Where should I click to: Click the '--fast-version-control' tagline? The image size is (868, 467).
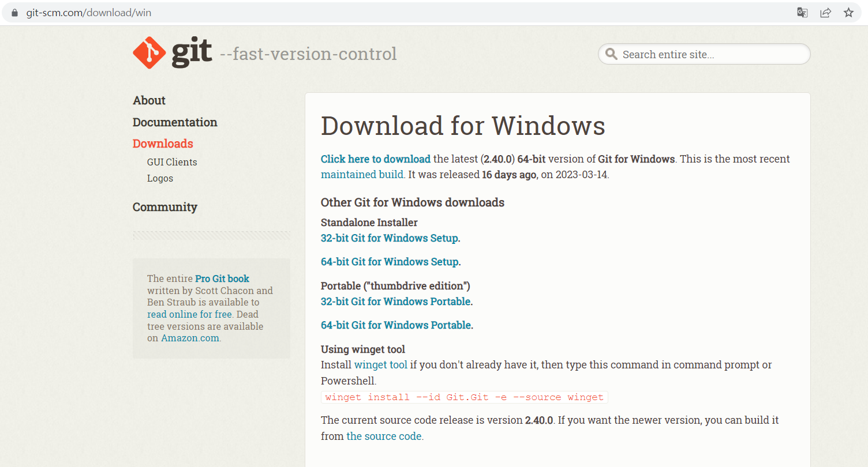point(308,54)
